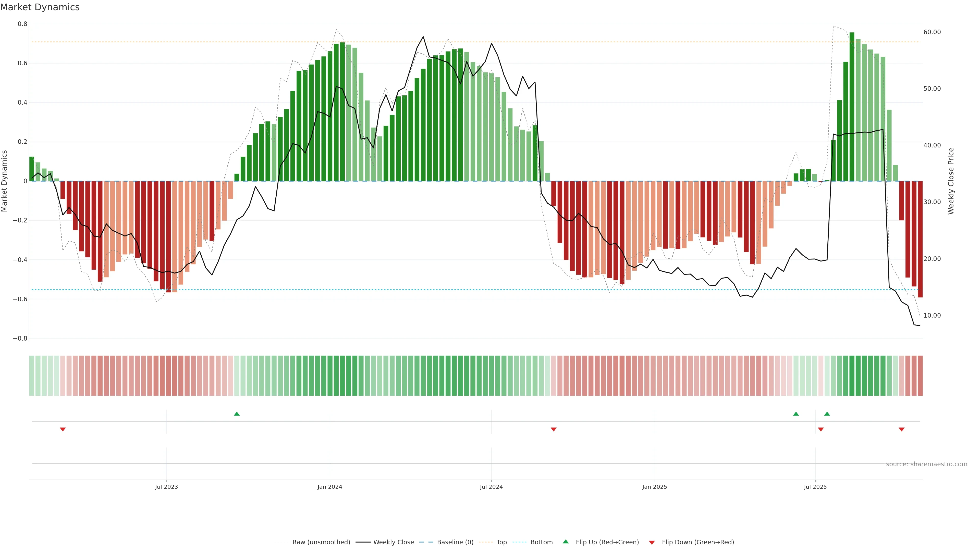Click the green Flip Up triangle legend icon
This screenshot has height=551, width=980.
coord(566,542)
